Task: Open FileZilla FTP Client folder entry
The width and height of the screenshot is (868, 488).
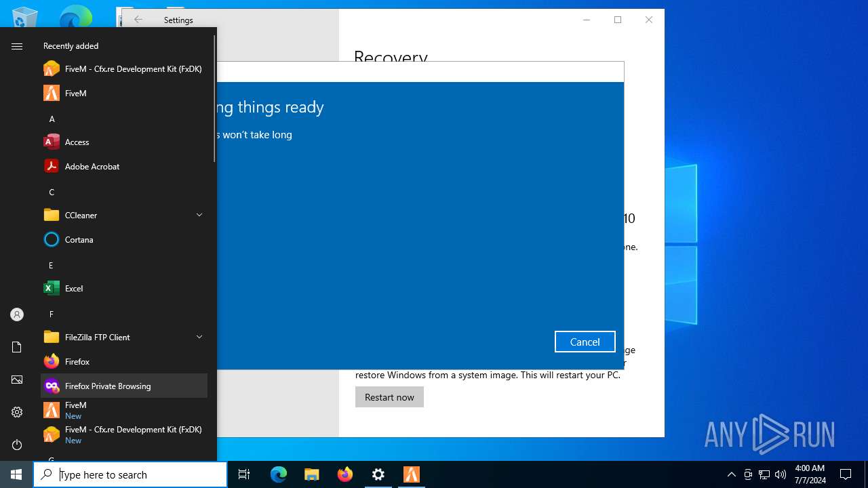Action: coord(124,338)
